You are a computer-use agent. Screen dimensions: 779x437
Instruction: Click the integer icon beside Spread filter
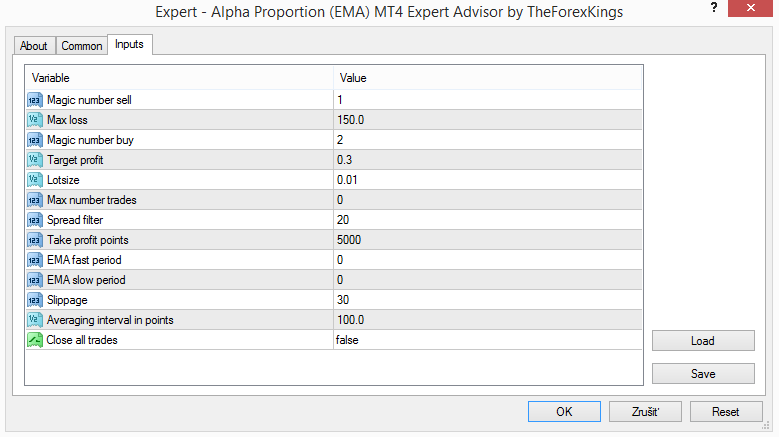click(x=34, y=220)
